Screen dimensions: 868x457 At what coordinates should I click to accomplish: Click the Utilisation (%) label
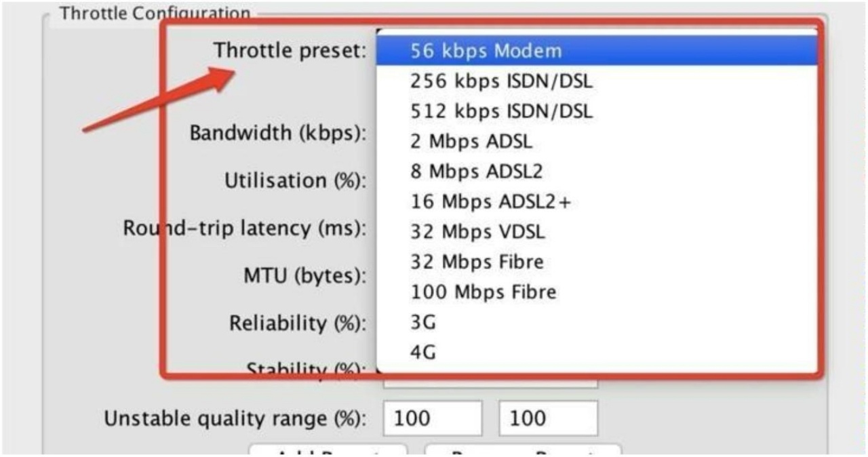point(296,181)
